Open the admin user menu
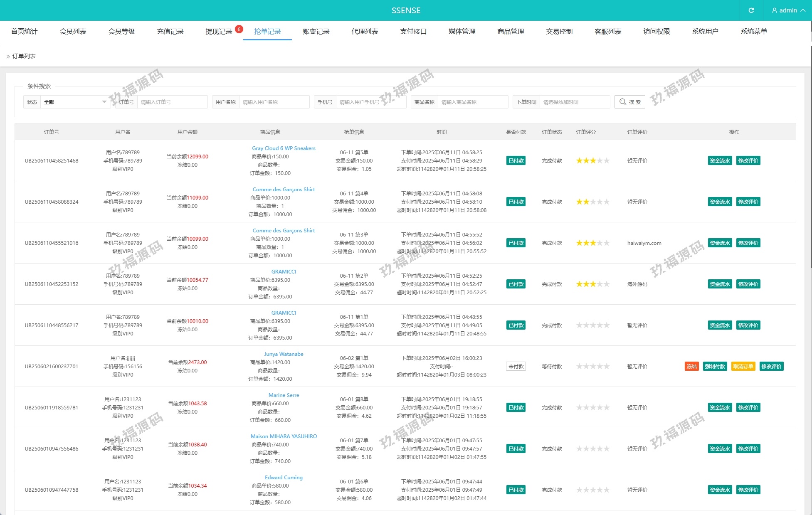The height and width of the screenshot is (515, 812). click(788, 10)
